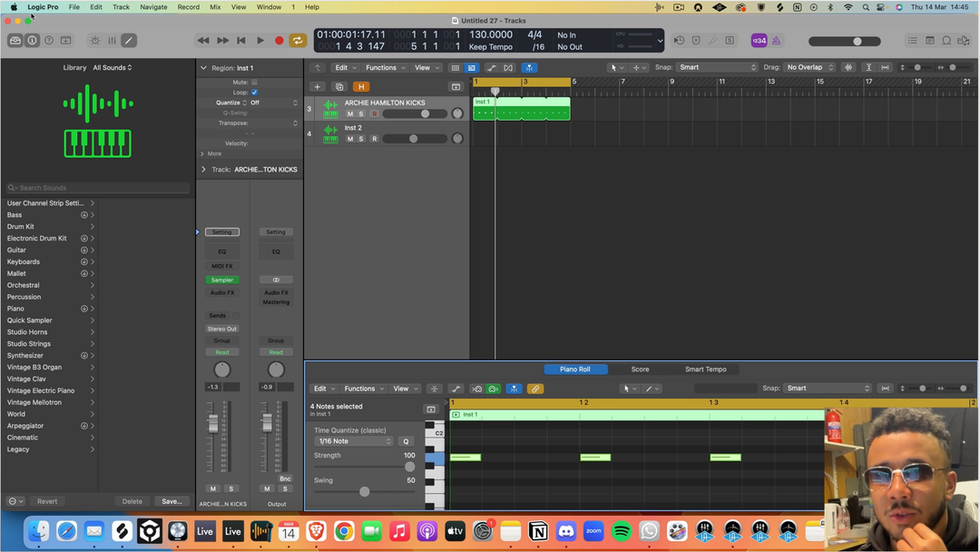The width and height of the screenshot is (980, 552).
Task: Open the Navigate menu in menu bar
Action: [x=153, y=7]
